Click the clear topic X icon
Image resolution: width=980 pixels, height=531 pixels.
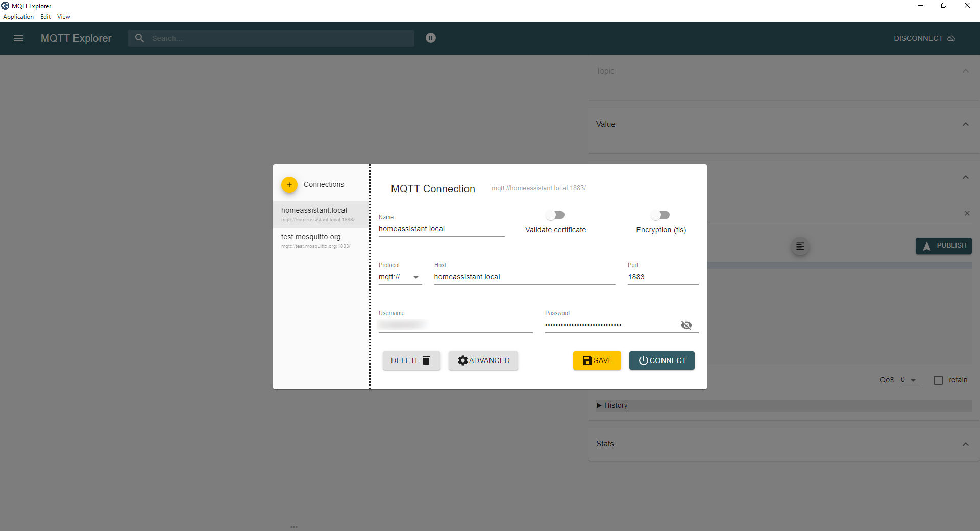click(967, 213)
